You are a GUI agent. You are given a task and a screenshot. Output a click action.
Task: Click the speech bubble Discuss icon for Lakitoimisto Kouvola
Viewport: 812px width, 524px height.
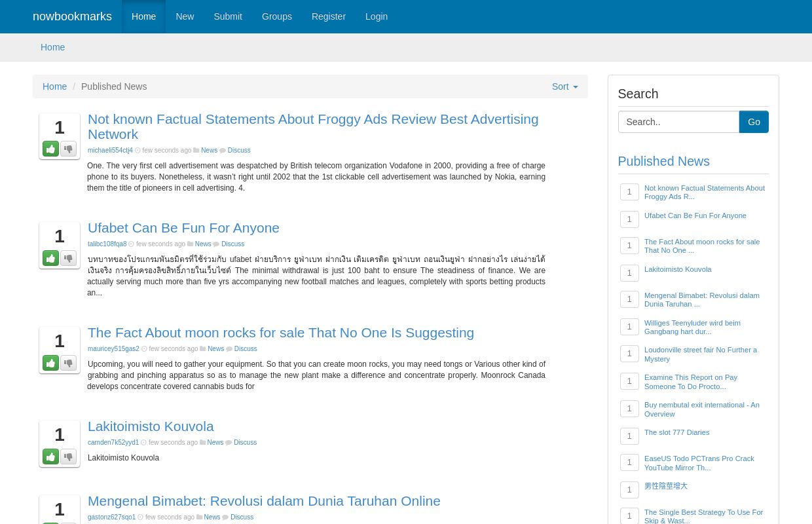click(x=229, y=442)
